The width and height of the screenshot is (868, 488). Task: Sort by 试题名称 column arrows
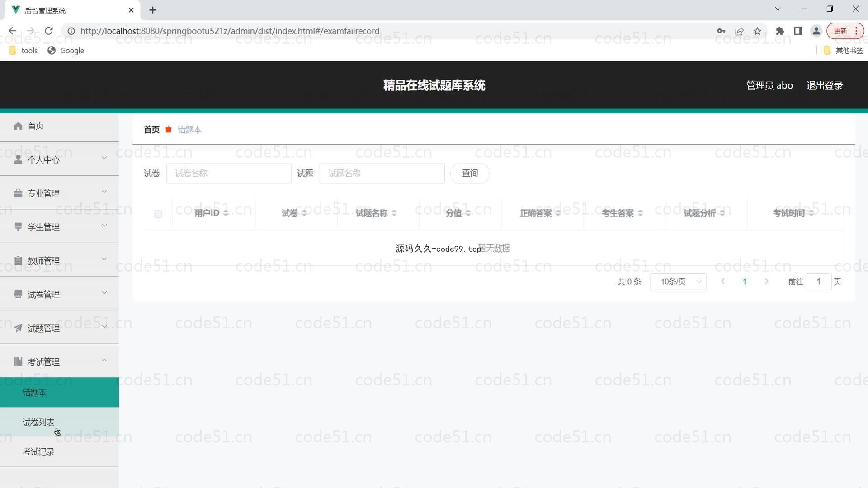(x=394, y=213)
